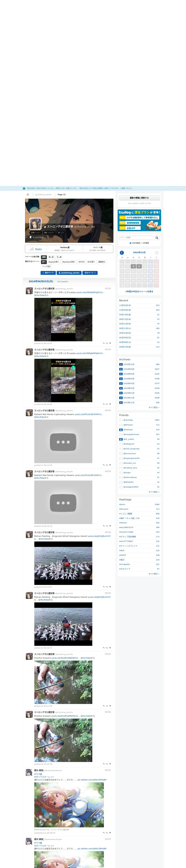Go to previous month in calendar

click(122, 252)
